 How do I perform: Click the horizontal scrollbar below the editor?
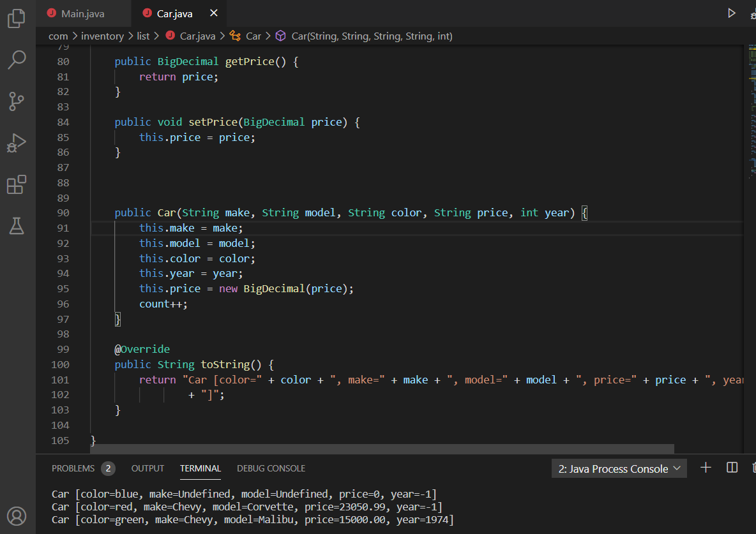pyautogui.click(x=383, y=449)
